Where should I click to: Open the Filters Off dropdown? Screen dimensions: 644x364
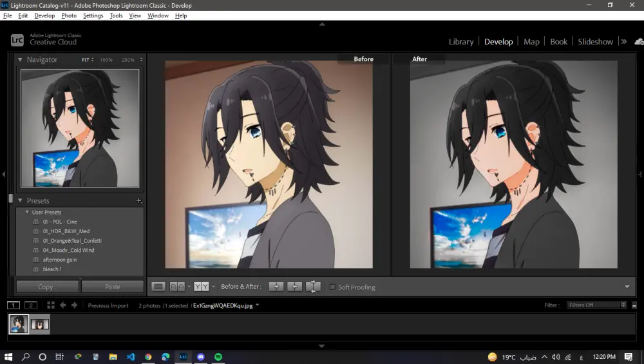click(596, 305)
